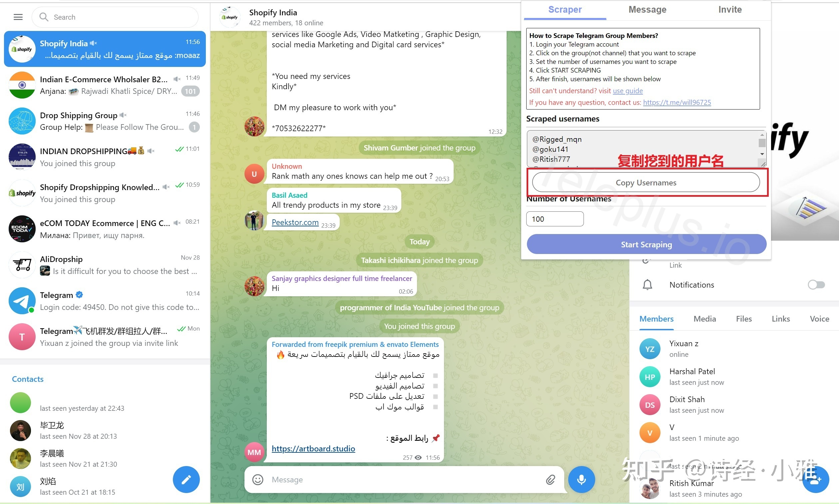Click the compose/edit pencil icon

(187, 479)
